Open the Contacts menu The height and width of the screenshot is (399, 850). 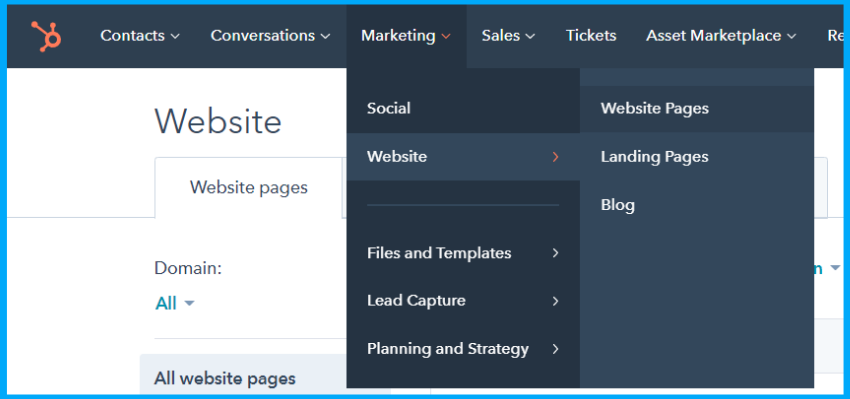coord(140,36)
